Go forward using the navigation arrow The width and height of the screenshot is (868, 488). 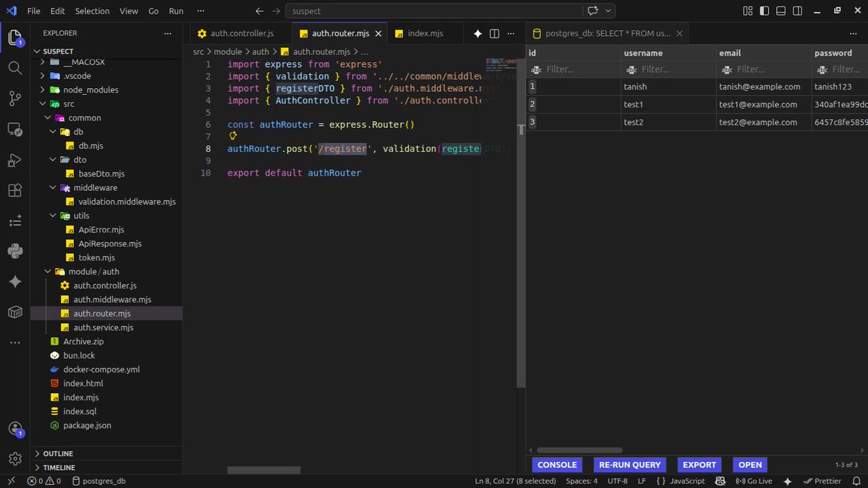pos(276,11)
